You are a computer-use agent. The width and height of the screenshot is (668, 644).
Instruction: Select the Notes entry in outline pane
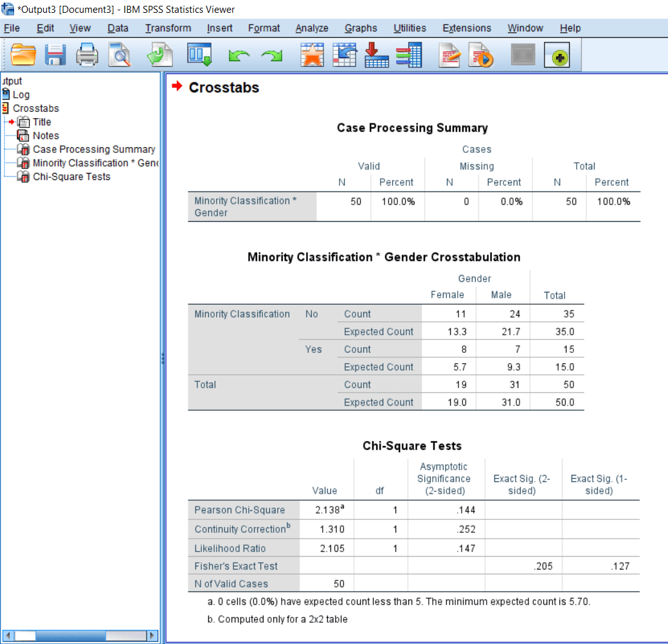pyautogui.click(x=45, y=136)
